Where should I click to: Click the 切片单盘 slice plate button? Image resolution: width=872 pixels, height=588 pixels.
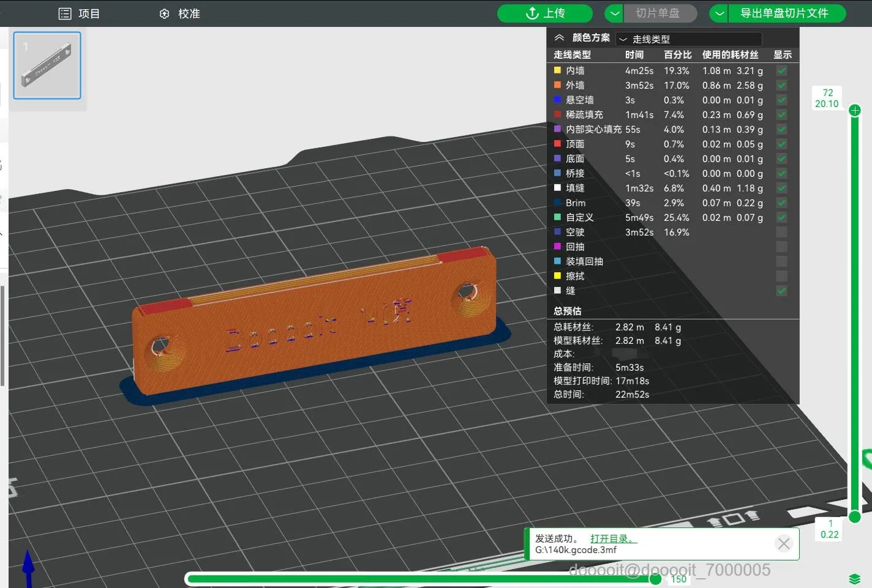pyautogui.click(x=660, y=13)
